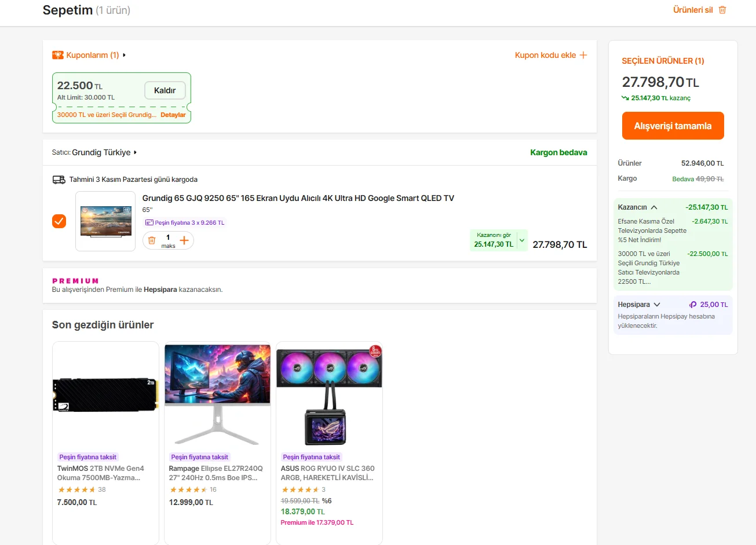
Task: Uncheck the Grundig TV selection checkbox
Action: pyautogui.click(x=59, y=221)
